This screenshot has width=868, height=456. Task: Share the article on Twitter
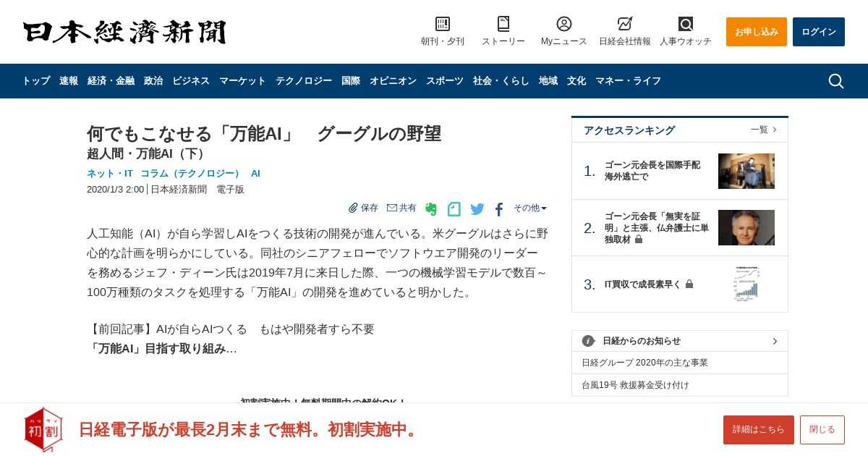point(477,209)
